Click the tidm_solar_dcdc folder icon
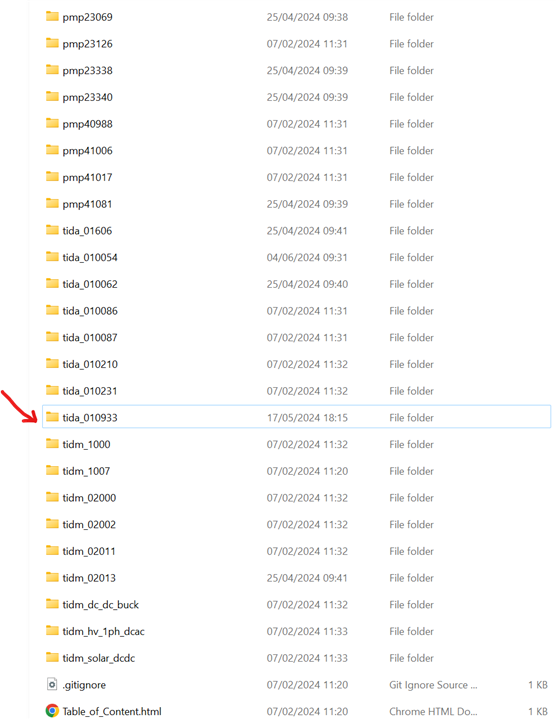This screenshot has width=556, height=720. tap(52, 658)
